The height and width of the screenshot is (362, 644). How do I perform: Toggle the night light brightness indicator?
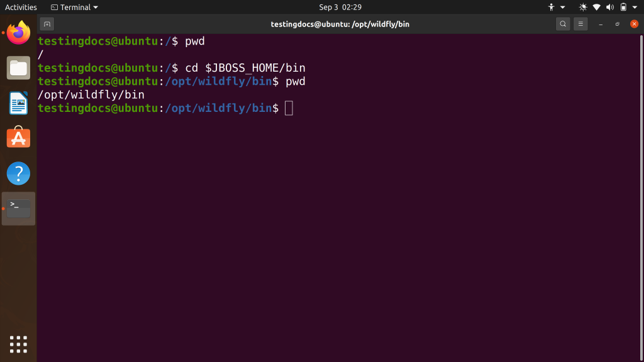[x=583, y=7]
